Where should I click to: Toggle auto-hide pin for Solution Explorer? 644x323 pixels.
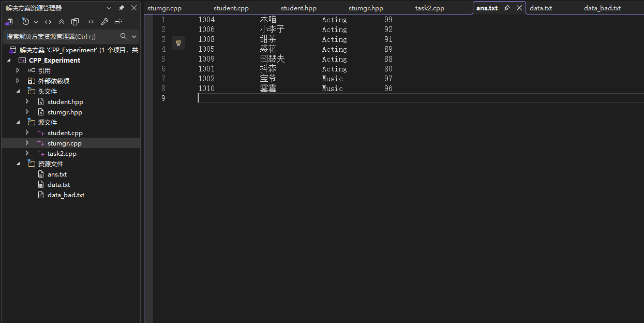pos(122,8)
